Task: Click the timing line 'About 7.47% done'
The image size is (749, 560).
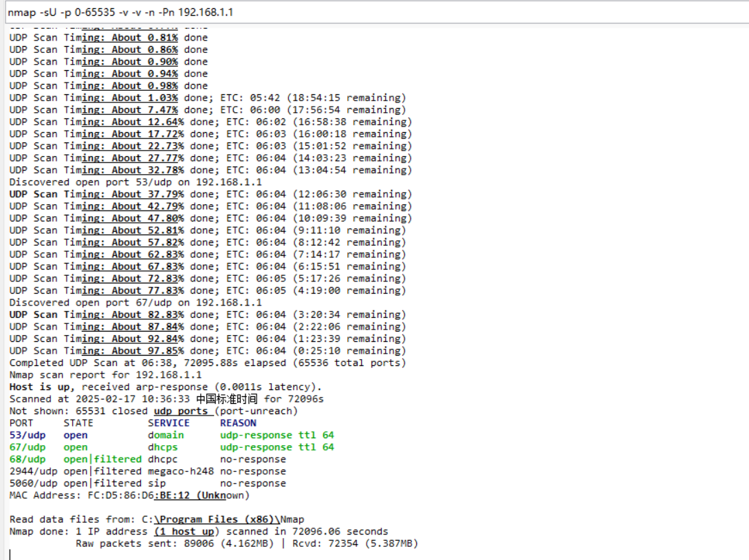Action: (x=208, y=110)
